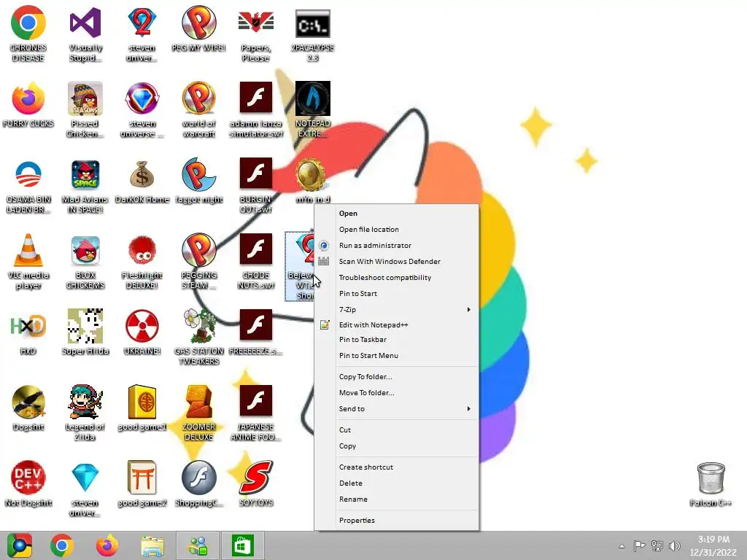Open the good game2 torii gate icon
Screen dimensions: 747x560
142,478
